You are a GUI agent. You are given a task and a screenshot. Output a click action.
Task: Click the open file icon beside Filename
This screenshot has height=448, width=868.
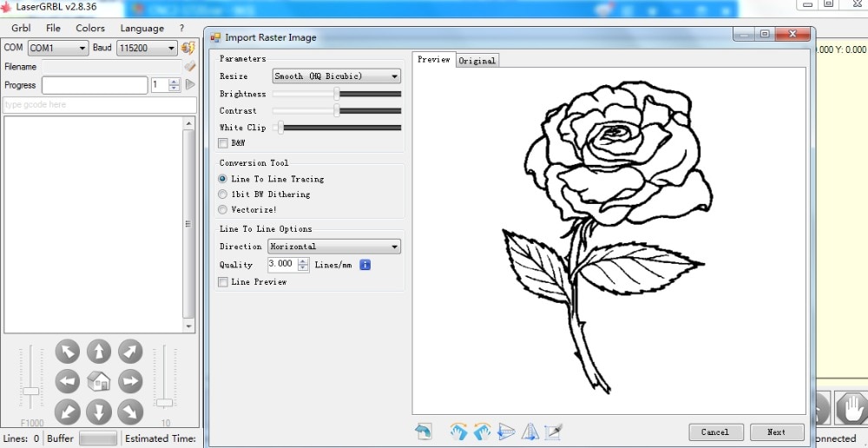pyautogui.click(x=190, y=67)
